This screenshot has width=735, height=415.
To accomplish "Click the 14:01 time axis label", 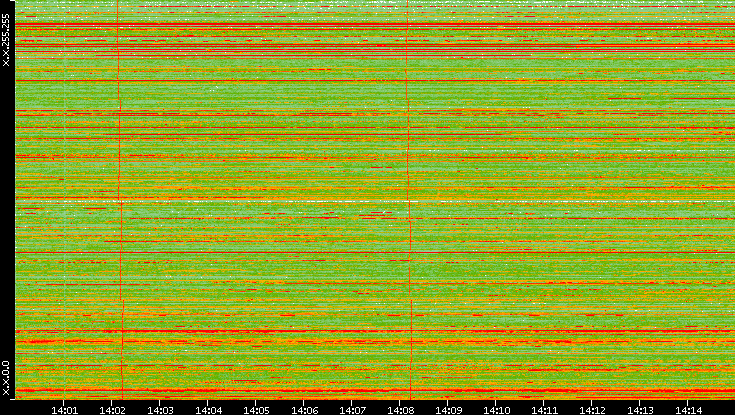I will [64, 410].
